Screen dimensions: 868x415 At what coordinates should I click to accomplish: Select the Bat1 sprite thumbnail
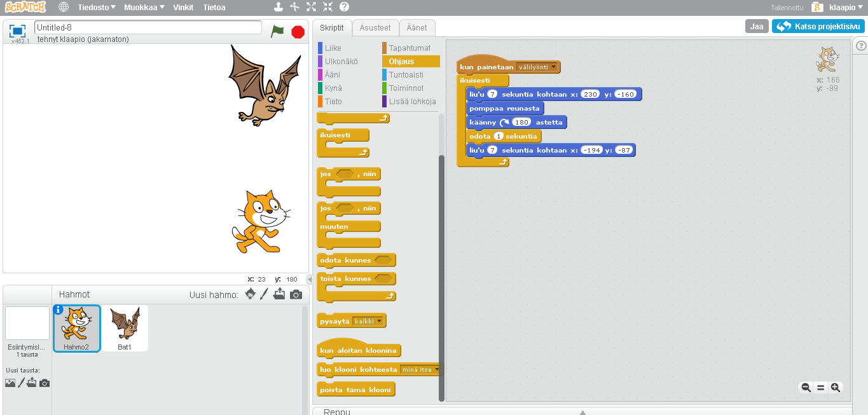pyautogui.click(x=125, y=327)
